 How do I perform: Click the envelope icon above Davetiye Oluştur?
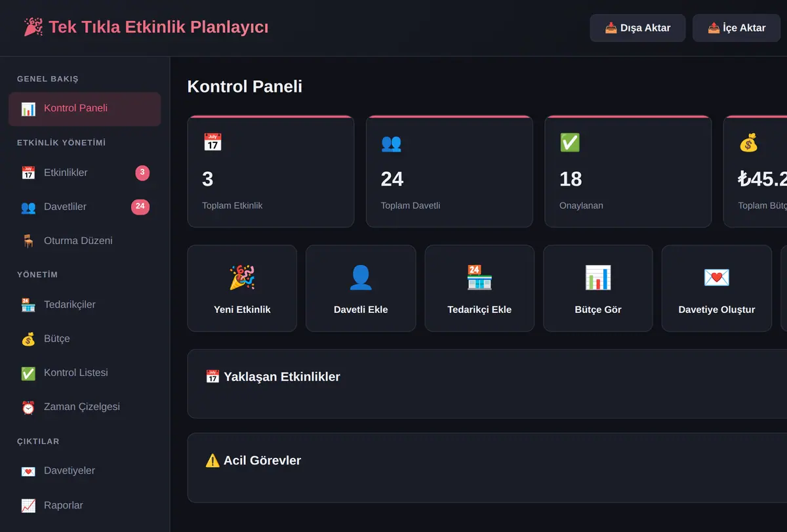717,277
